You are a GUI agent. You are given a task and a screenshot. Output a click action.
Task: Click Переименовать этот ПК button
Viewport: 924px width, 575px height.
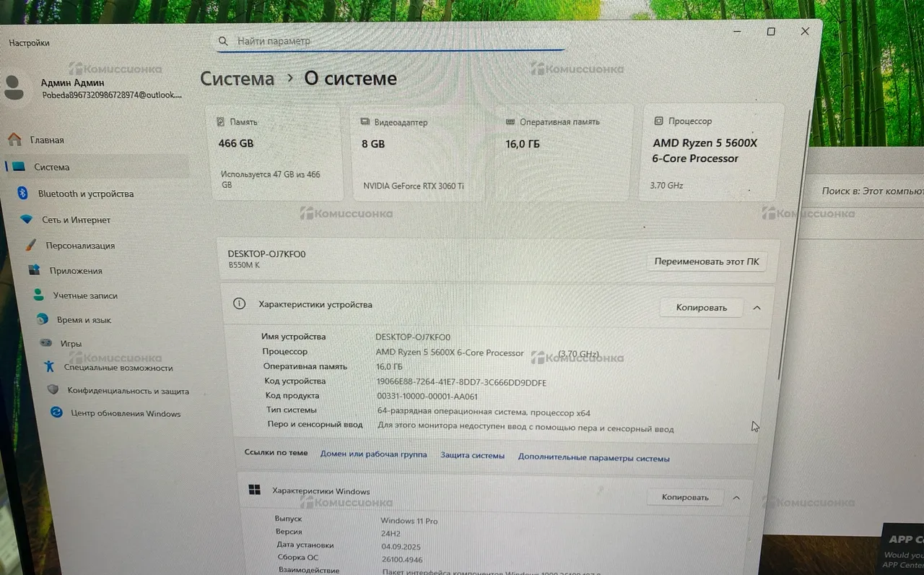tap(707, 261)
